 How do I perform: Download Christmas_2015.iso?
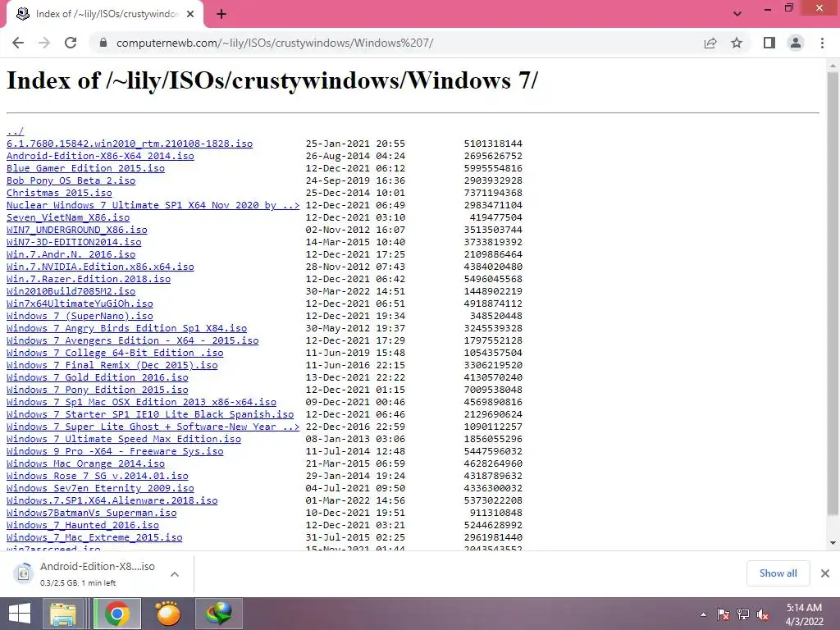(59, 193)
